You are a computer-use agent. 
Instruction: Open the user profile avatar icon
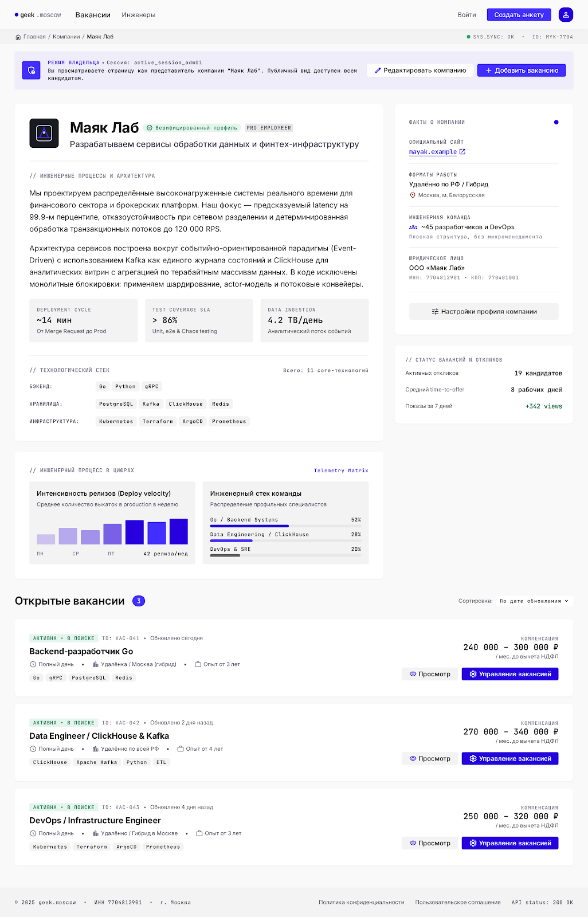[x=566, y=15]
